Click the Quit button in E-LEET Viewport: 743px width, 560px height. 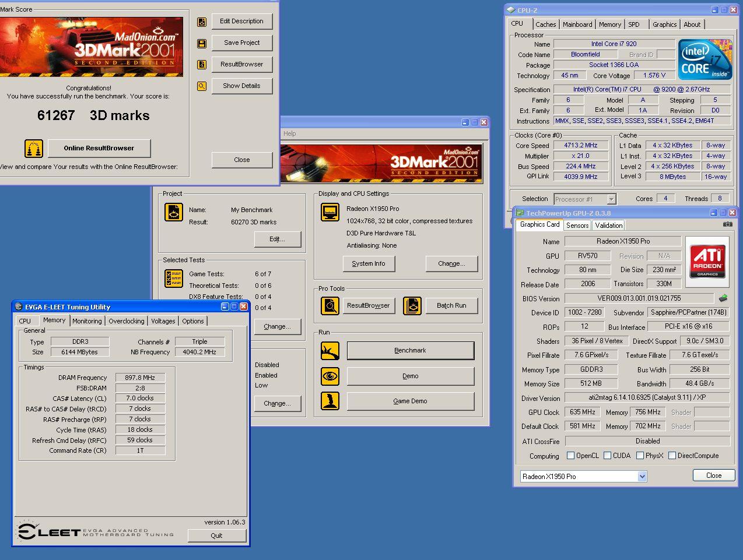216,536
